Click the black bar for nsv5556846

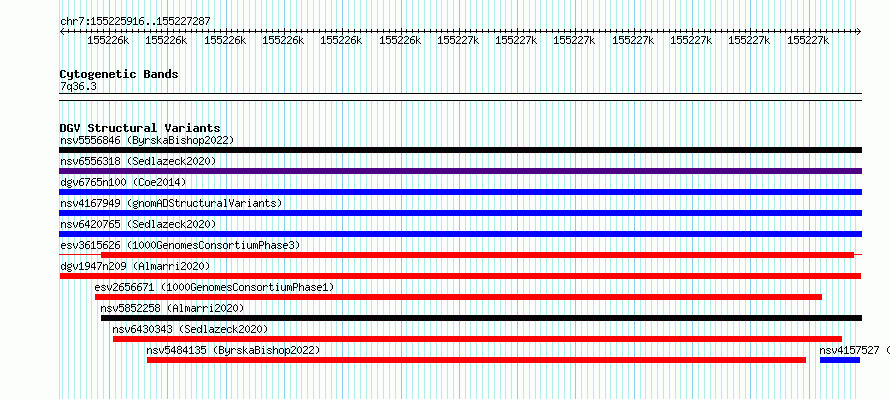460,150
